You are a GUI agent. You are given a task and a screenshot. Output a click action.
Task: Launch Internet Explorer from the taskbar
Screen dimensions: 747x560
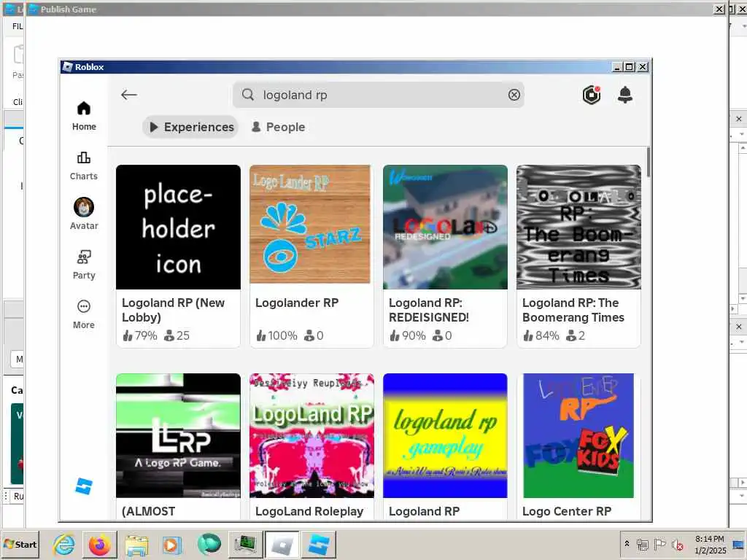64,545
